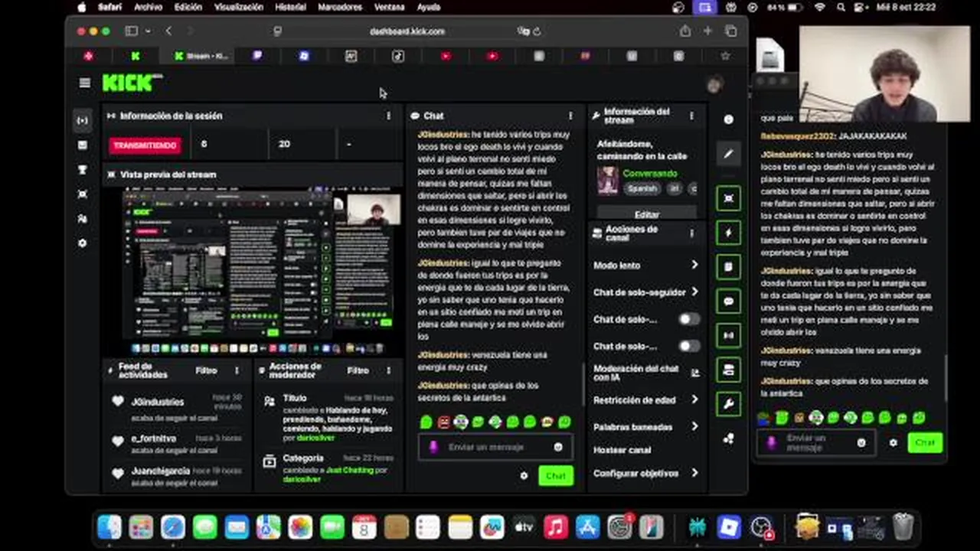Click green Chat send button in dashboard
This screenshot has width=980, height=551.
pos(556,475)
